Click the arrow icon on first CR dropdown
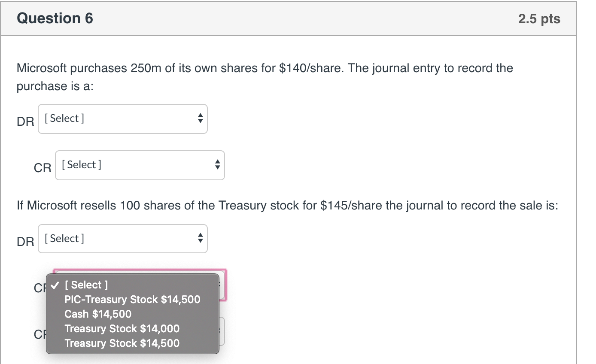The image size is (596, 364). [x=218, y=165]
